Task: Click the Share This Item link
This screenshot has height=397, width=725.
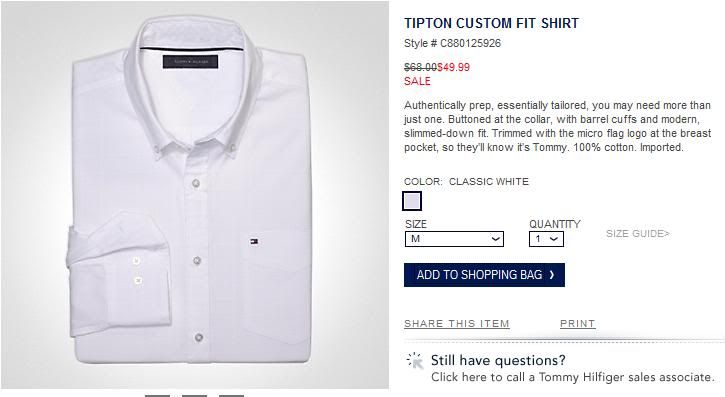Action: 457,324
